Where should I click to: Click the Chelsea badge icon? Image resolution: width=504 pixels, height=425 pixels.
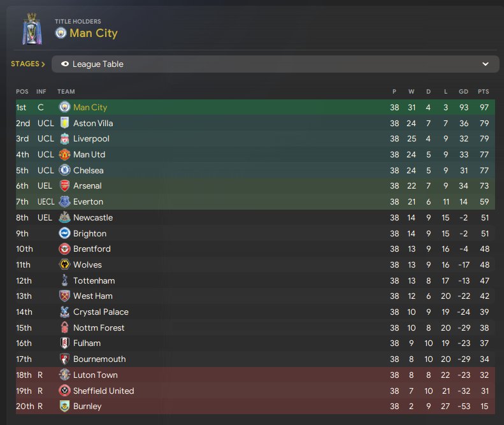(64, 170)
